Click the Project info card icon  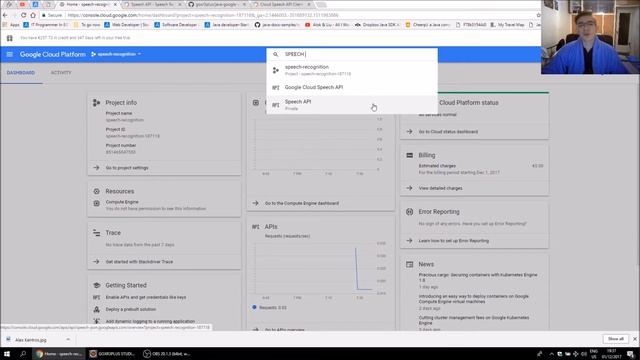click(x=96, y=103)
